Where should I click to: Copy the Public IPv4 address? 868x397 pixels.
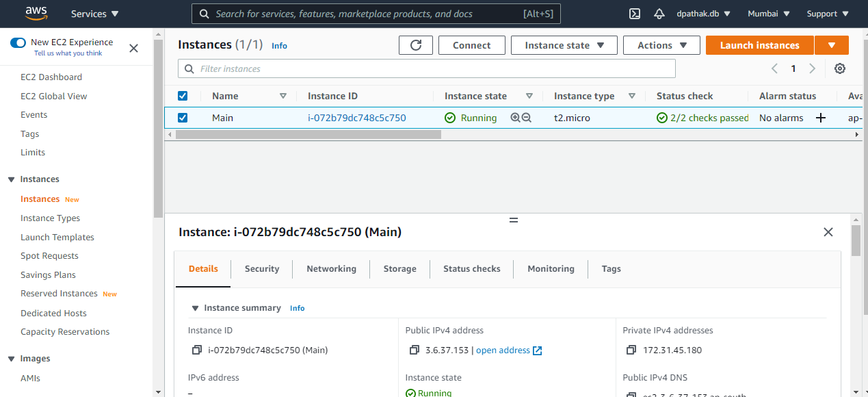[x=414, y=350]
